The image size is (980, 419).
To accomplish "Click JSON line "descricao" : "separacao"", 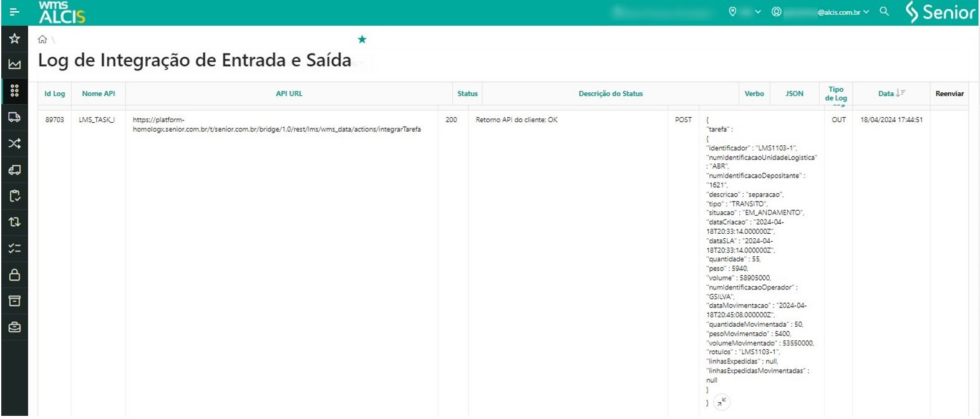I will coord(745,195).
